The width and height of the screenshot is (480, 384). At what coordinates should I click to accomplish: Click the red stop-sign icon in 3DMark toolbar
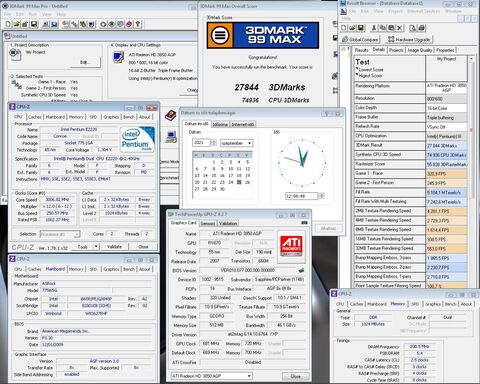click(129, 24)
